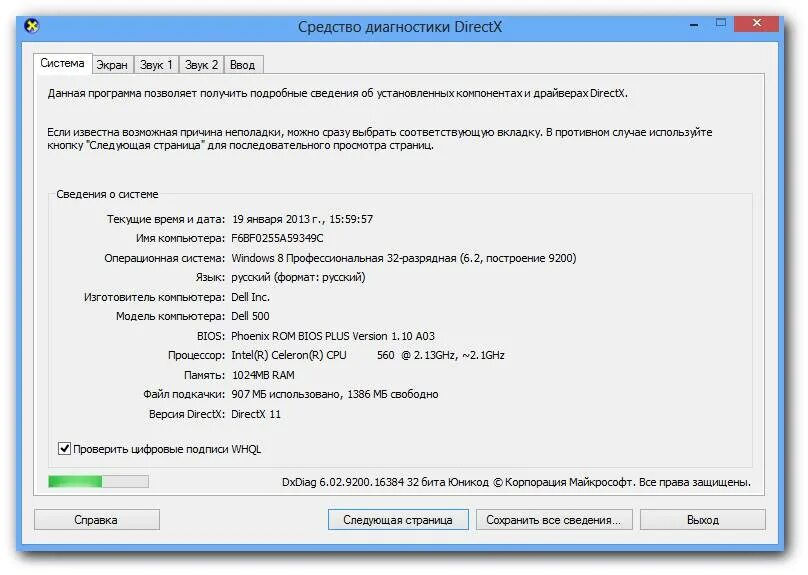Click the Текущие время и дата label
This screenshot has width=808, height=575.
pos(166,219)
